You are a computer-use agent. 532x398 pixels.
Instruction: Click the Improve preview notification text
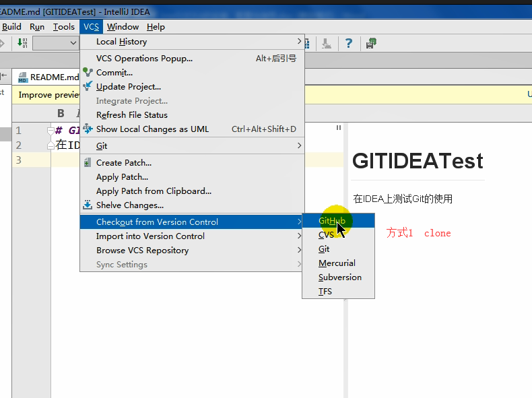49,95
